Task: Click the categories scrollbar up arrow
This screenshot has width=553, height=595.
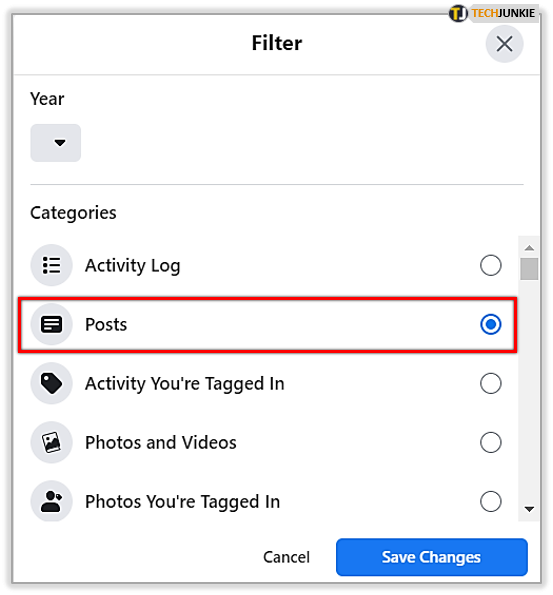Action: [x=529, y=248]
